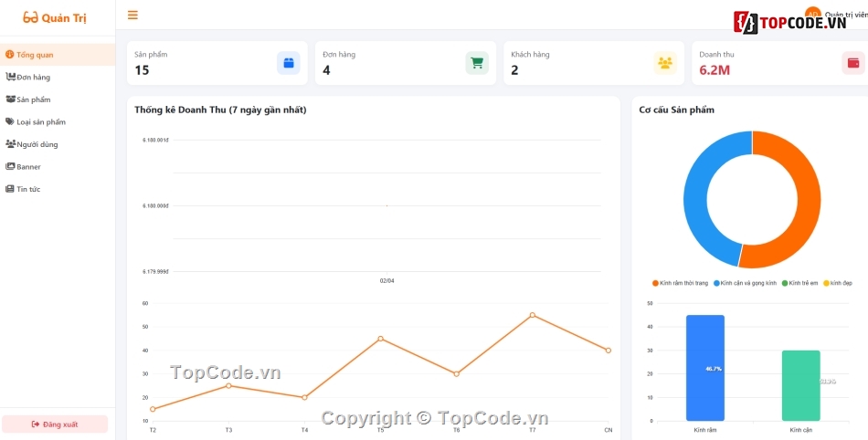Click the yellow people icon in Khách hàng card

pyautogui.click(x=665, y=63)
